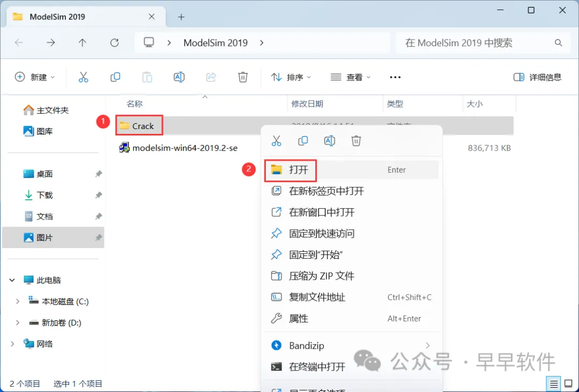Choose 打开 from the context menu
This screenshot has height=392, width=579.
[x=351, y=170]
